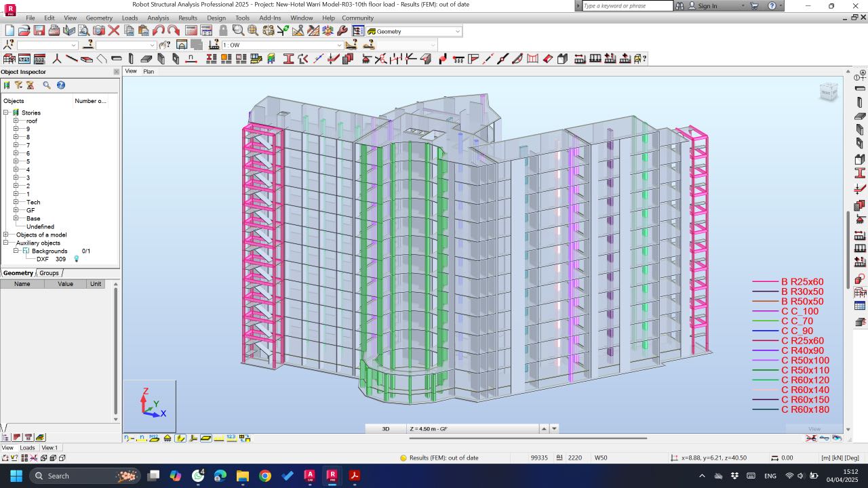Click the Save floppy disk icon
868x488 pixels.
tap(39, 30)
